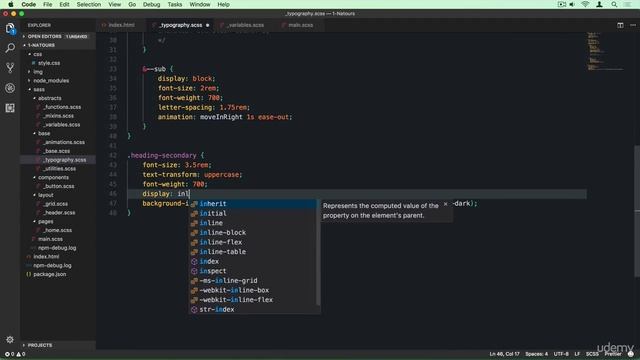Select the inspect suggestion
Image resolution: width=640 pixels, height=360 pixels.
pos(253,271)
